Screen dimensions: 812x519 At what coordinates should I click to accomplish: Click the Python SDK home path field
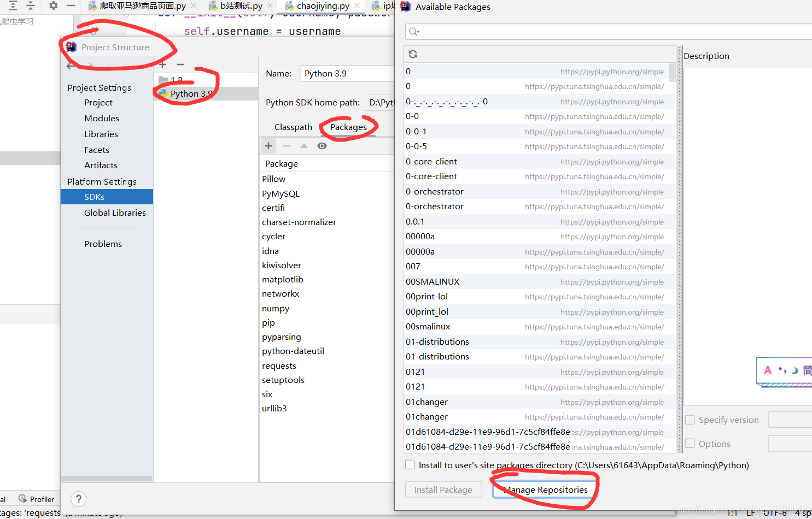coord(379,102)
